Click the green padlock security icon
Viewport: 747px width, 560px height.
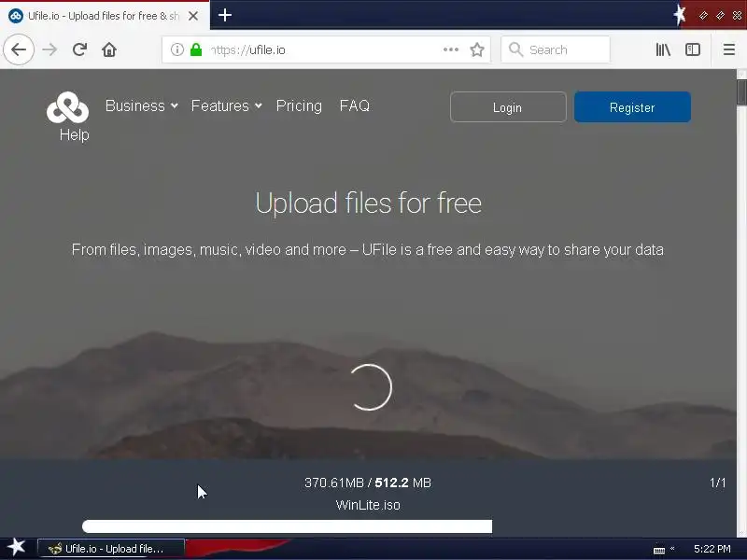(196, 49)
